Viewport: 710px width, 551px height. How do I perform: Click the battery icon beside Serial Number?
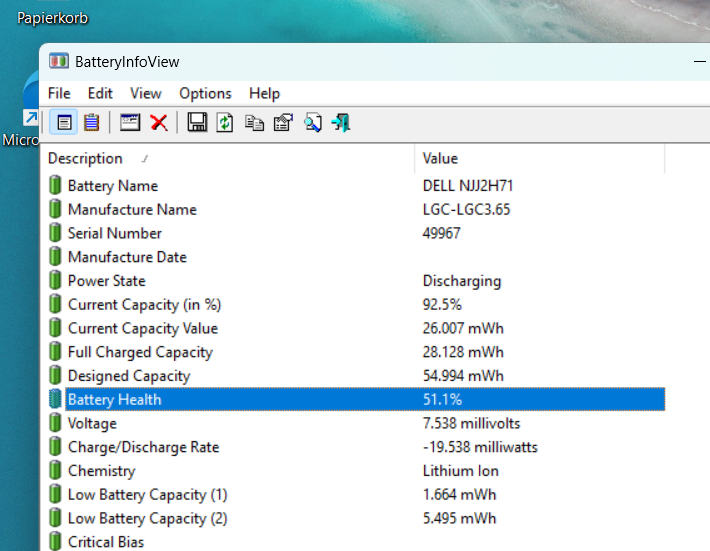55,233
